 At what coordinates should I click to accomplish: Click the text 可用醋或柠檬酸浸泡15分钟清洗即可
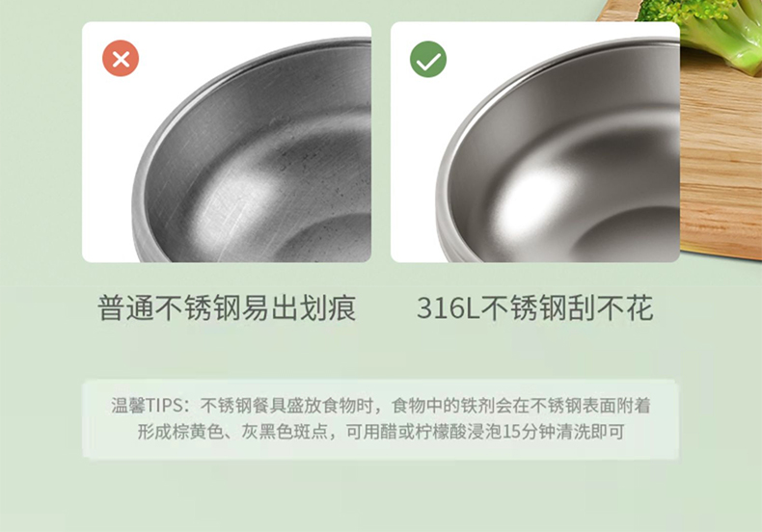click(485, 432)
